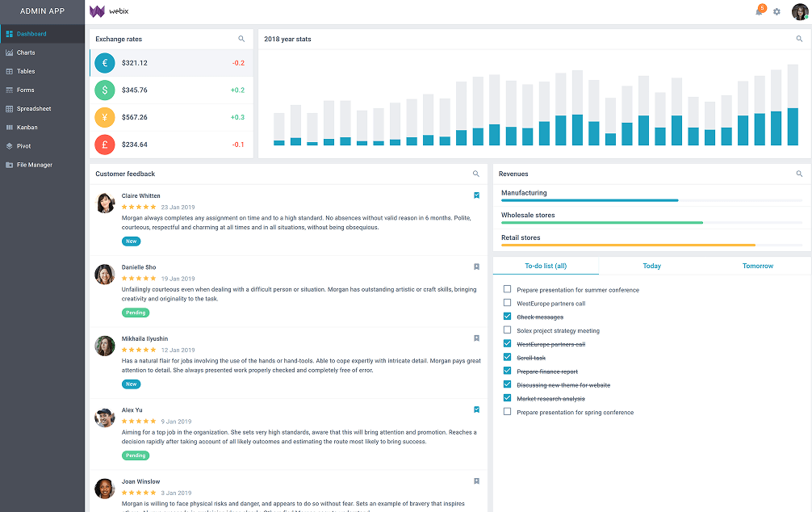This screenshot has height=512, width=812.
Task: Click the Forms sidebar icon
Action: pyautogui.click(x=10, y=90)
